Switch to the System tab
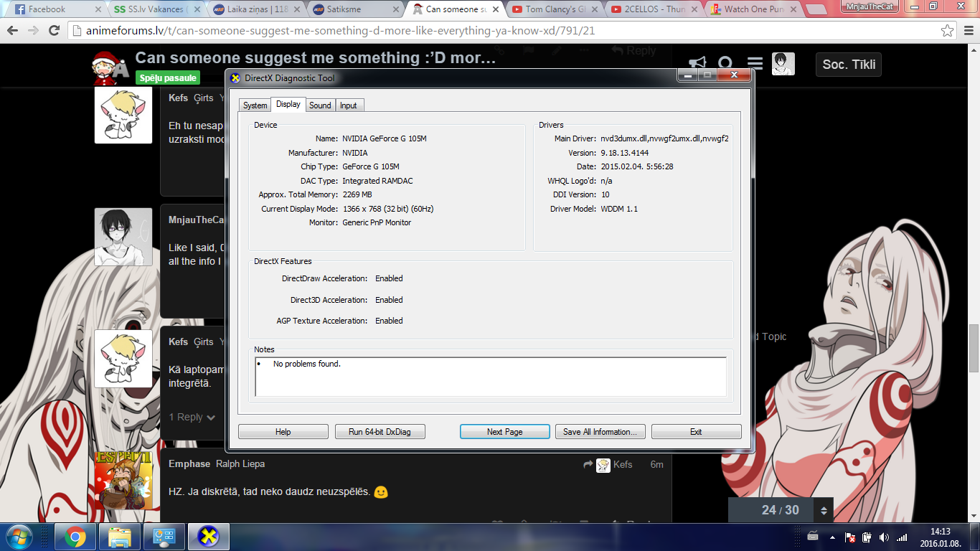 (255, 105)
